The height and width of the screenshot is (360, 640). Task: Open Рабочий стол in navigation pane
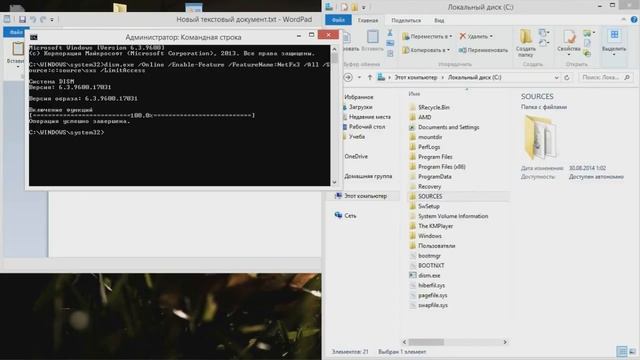(x=367, y=127)
